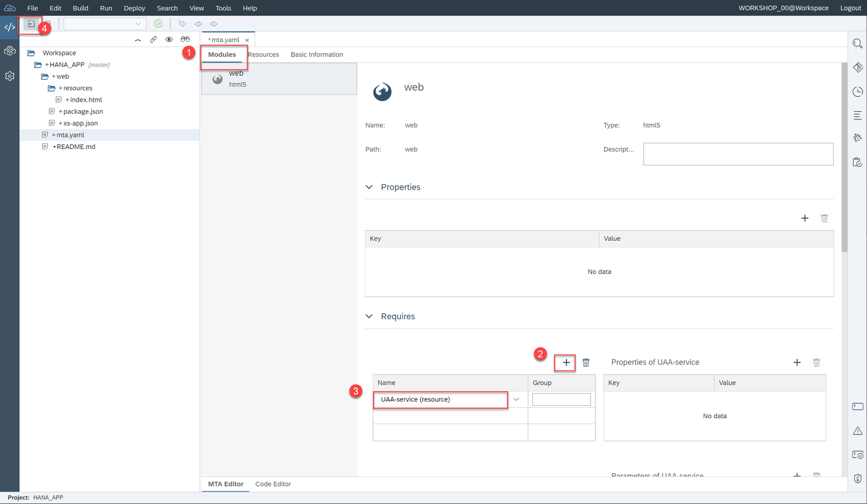Close the mta.yaml editor tab

coord(247,40)
